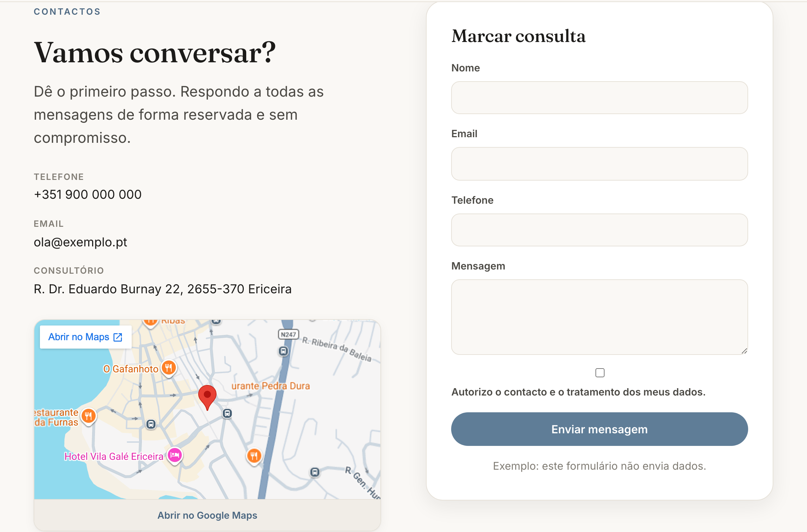807x532 pixels.
Task: Click the bus stop icon near R. Gen. Hum street
Action: [315, 472]
